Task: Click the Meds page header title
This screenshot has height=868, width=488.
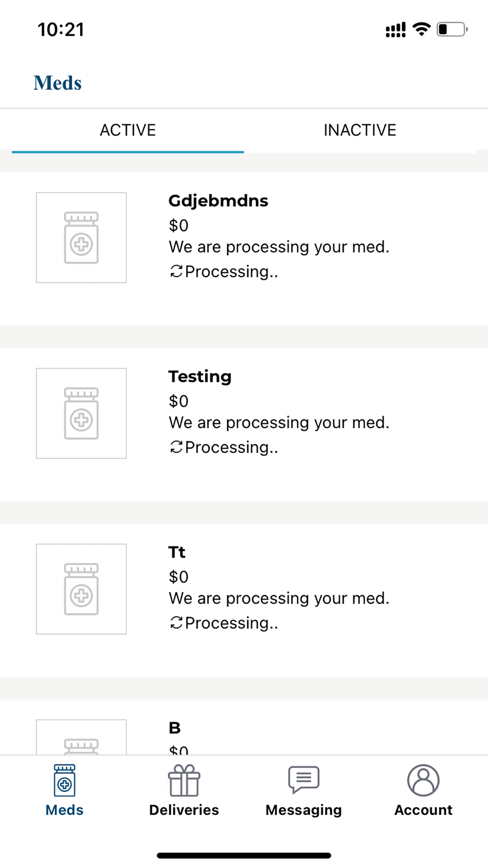Action: click(x=58, y=83)
